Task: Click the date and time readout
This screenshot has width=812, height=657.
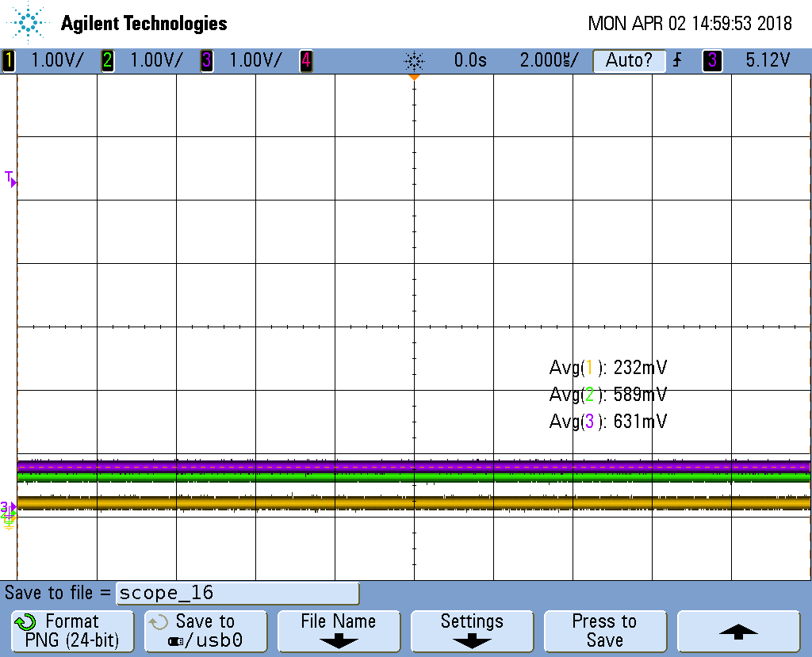Action: (690, 23)
